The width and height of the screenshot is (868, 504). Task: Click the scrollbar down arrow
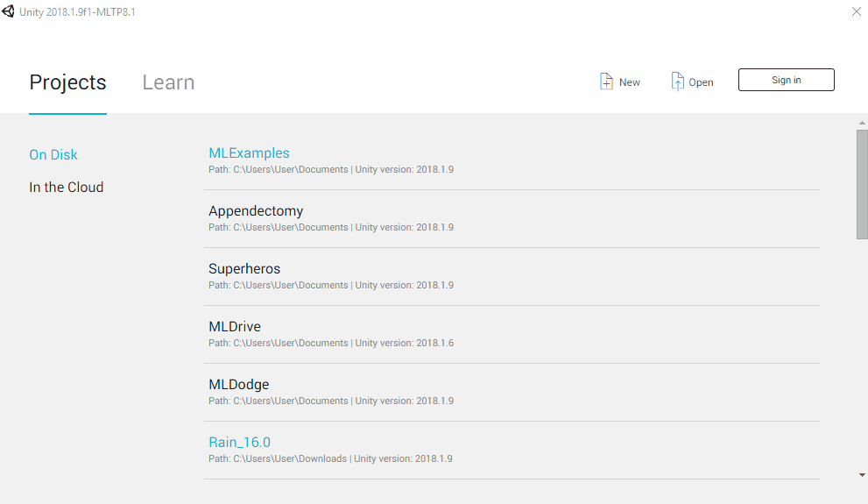(862, 475)
